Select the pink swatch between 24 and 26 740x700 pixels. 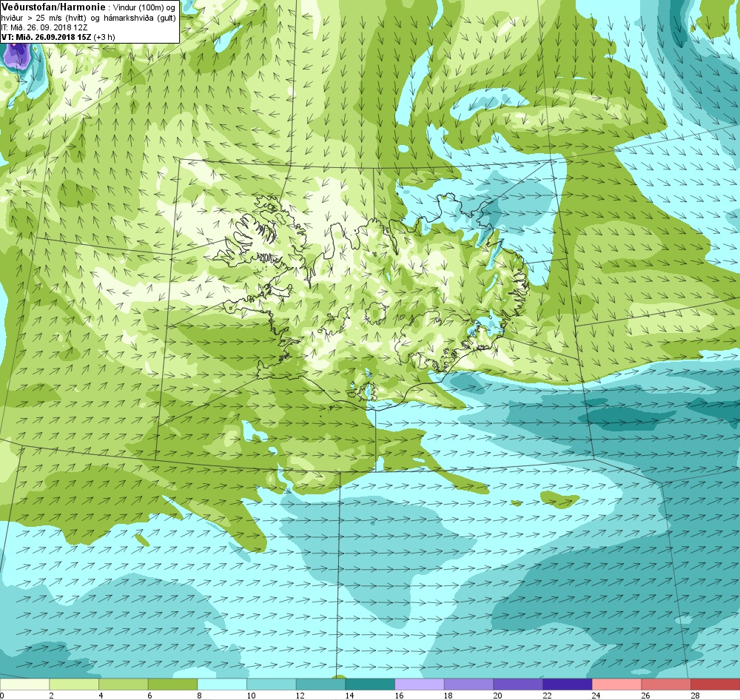(x=616, y=684)
